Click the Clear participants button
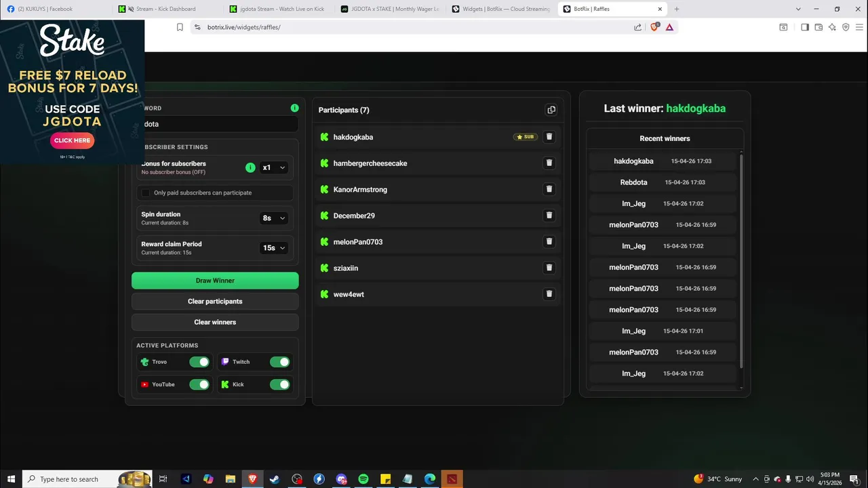 [x=215, y=301]
